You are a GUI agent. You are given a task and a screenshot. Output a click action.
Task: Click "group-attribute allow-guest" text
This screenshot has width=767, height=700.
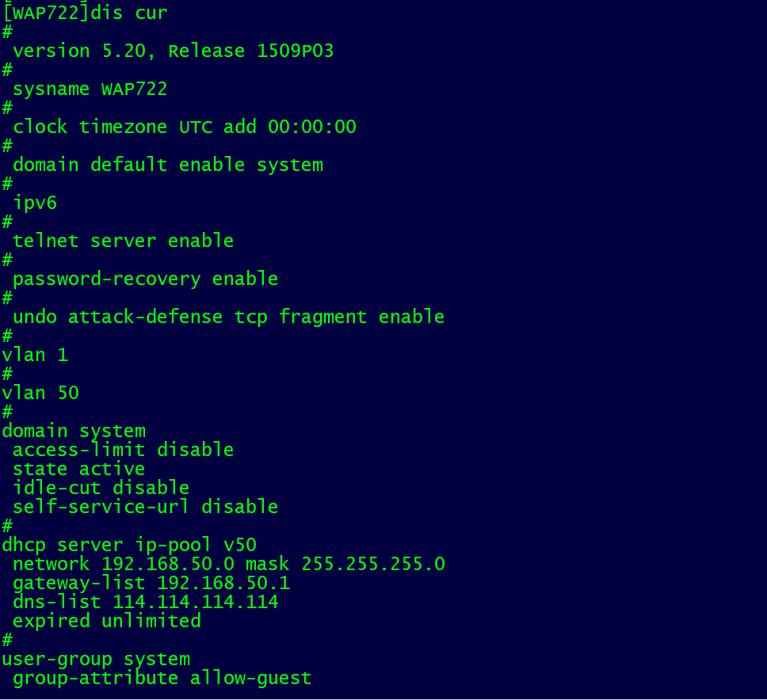(162, 678)
